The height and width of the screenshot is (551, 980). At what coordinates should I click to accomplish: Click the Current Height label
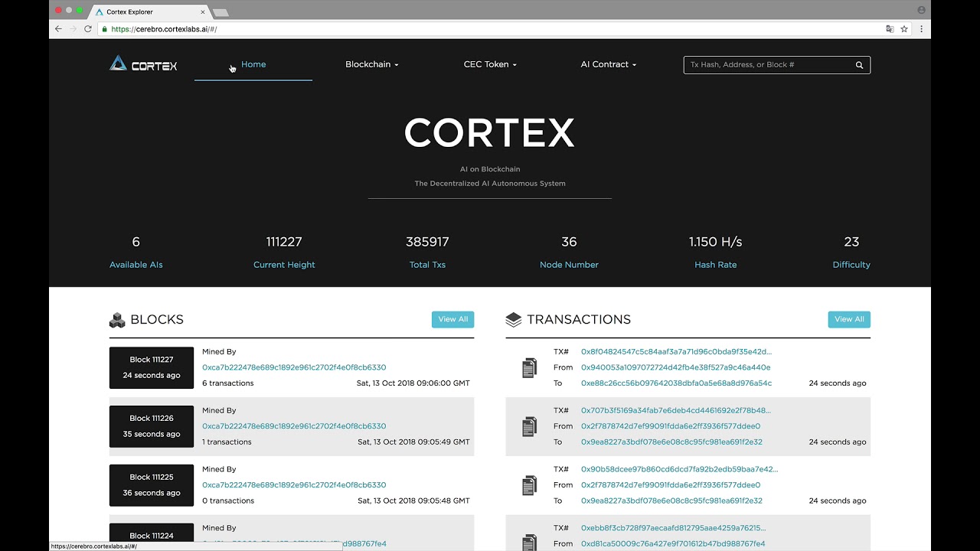(x=284, y=265)
